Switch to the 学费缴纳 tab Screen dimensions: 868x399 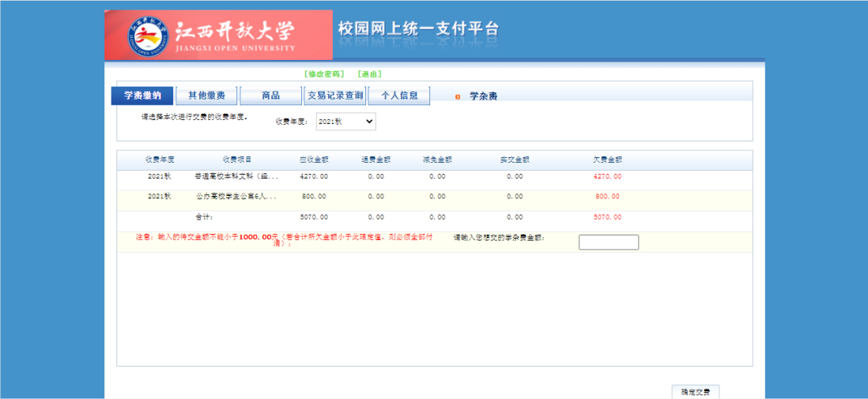142,96
